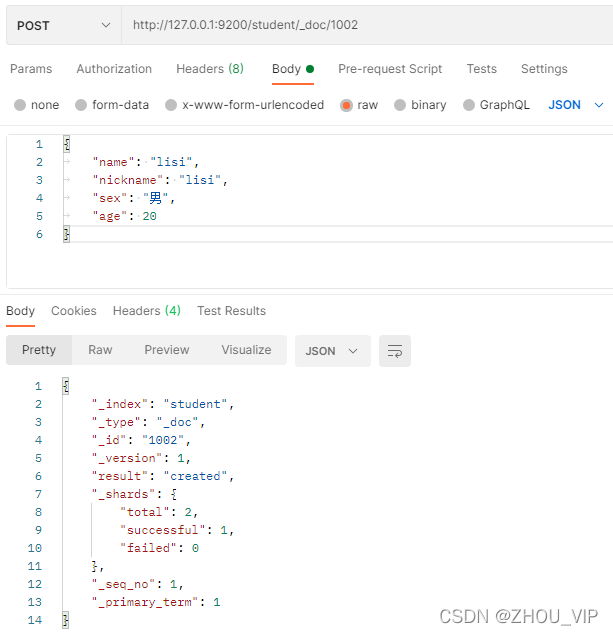
Task: Switch to the Test Results tab
Action: [232, 311]
